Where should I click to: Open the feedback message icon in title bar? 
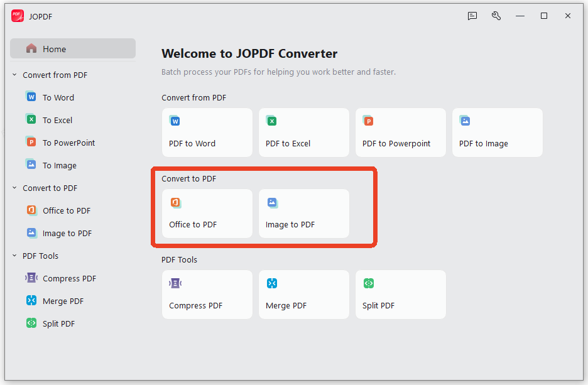pos(472,16)
